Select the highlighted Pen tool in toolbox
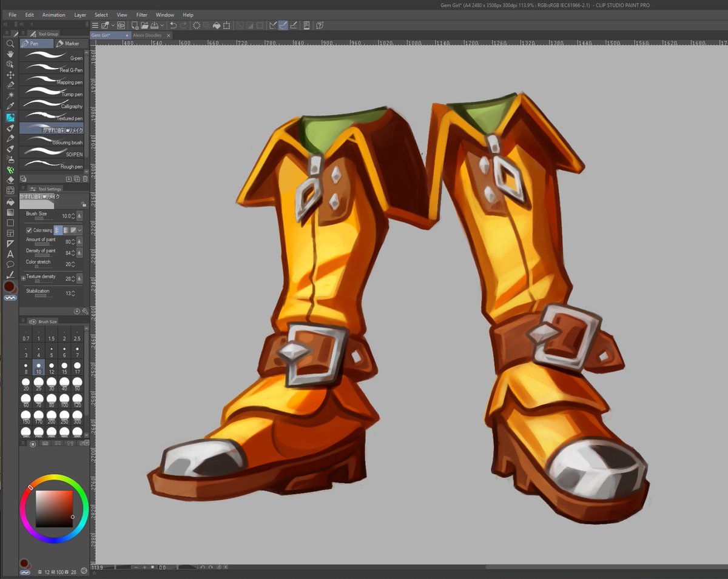The height and width of the screenshot is (579, 728). click(10, 117)
